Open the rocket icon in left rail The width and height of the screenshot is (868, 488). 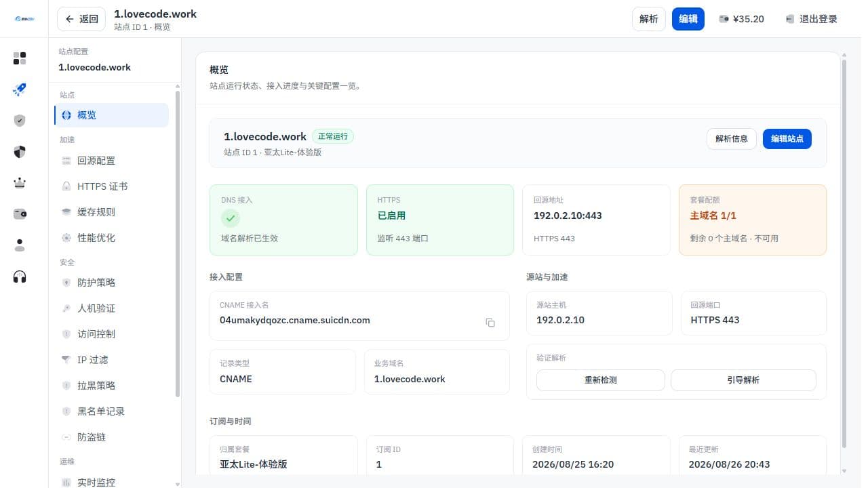click(x=20, y=89)
